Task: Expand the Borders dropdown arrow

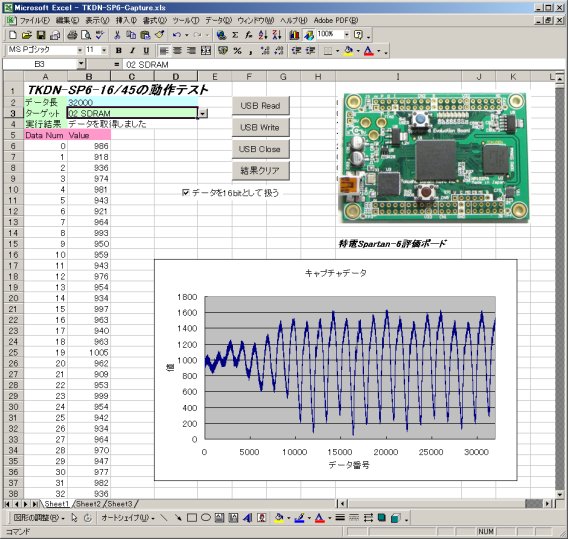Action: [337, 51]
